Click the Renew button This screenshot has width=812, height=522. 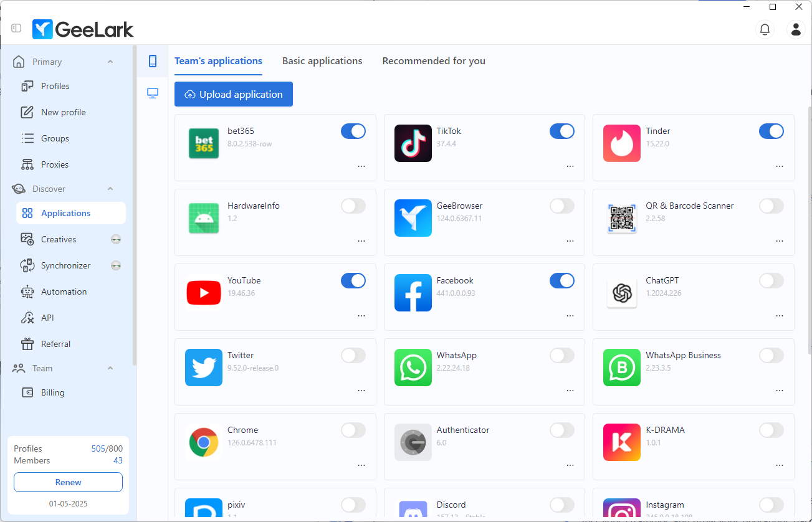point(68,482)
